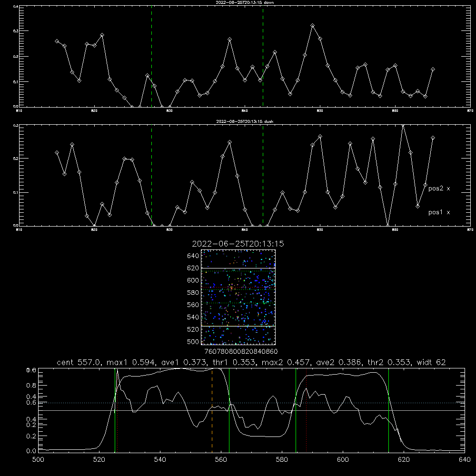Click the dawn plot title text

coord(245,2)
